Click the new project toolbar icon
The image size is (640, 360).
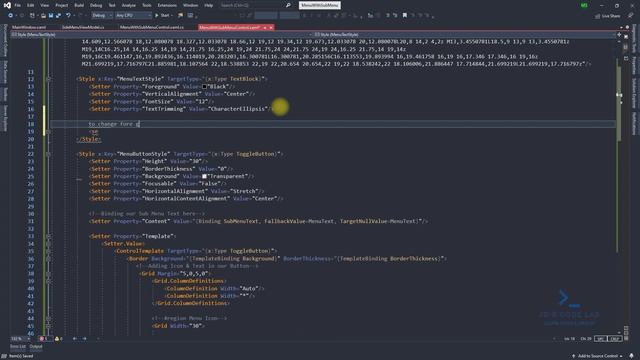(x=32, y=16)
